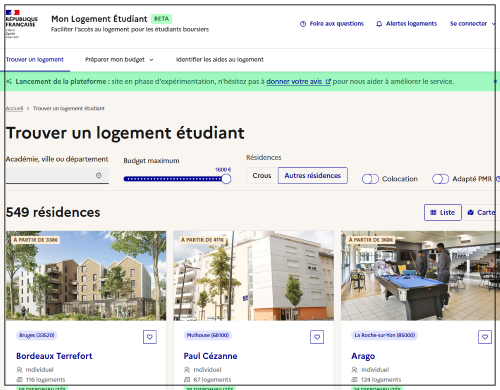Viewport: 500px width, 390px height.
Task: Click the '116 logements' text
Action: click(45, 380)
